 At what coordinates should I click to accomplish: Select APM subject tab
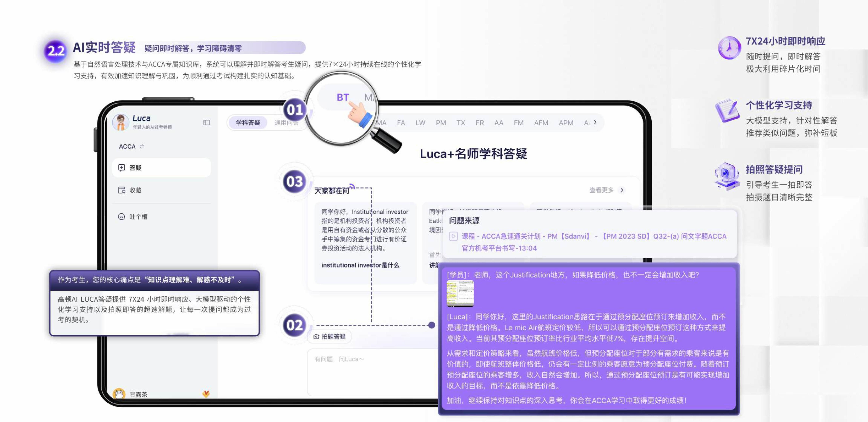[x=566, y=123]
